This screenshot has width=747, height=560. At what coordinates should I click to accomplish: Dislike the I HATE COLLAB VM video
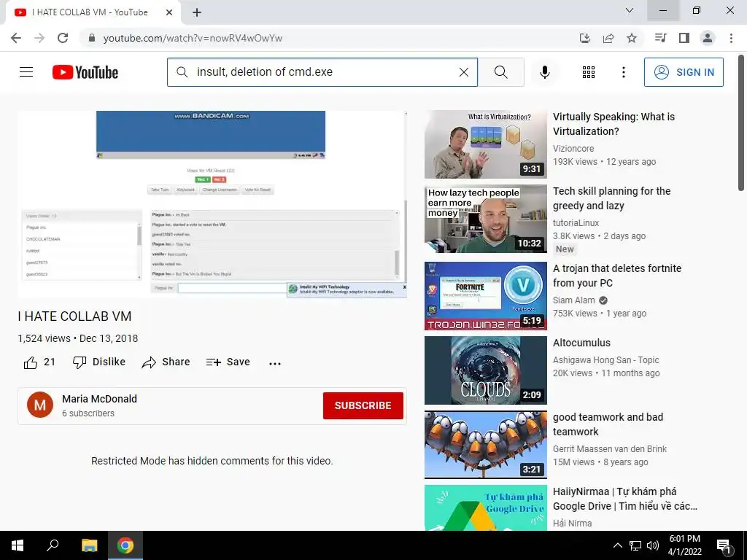tap(98, 362)
